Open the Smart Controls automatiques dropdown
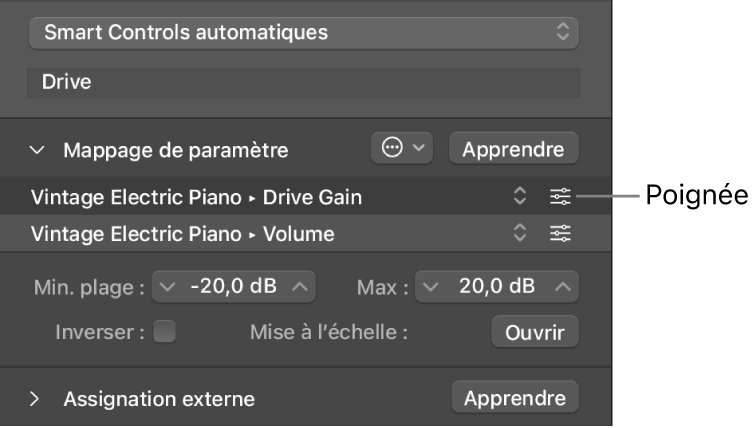The height and width of the screenshot is (428, 755). pos(304,32)
